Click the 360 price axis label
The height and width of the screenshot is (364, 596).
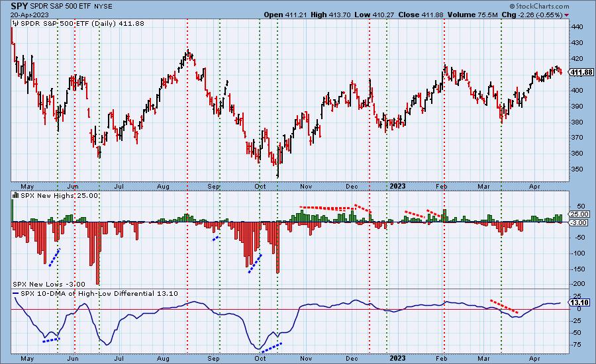pyautogui.click(x=577, y=154)
